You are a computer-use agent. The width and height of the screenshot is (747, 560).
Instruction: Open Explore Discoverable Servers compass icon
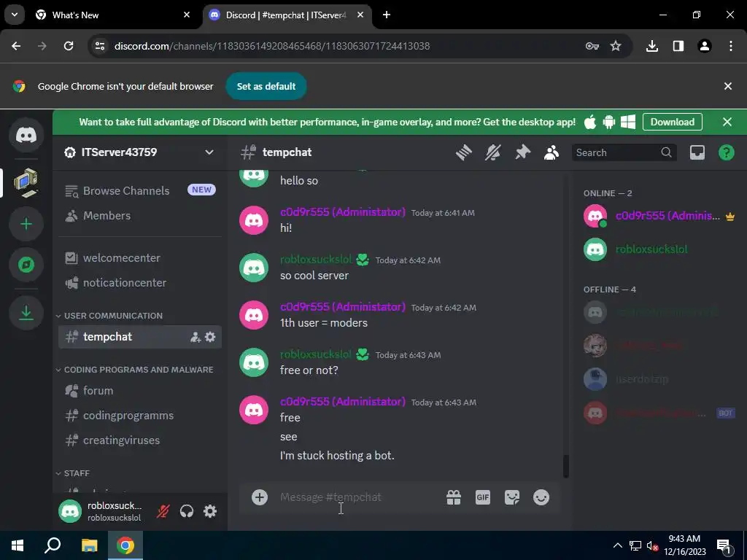(26, 265)
